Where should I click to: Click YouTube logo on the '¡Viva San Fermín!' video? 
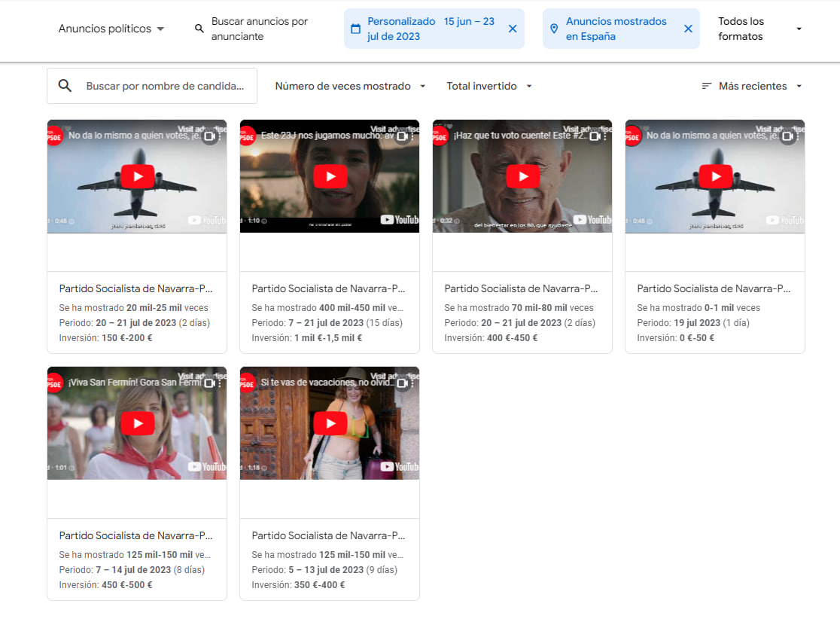[x=207, y=467]
